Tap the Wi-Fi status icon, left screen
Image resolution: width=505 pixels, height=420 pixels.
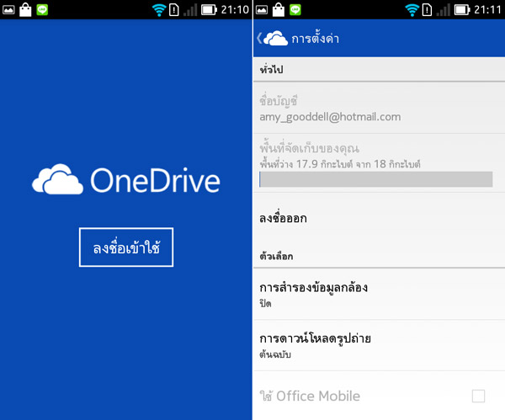(x=159, y=10)
